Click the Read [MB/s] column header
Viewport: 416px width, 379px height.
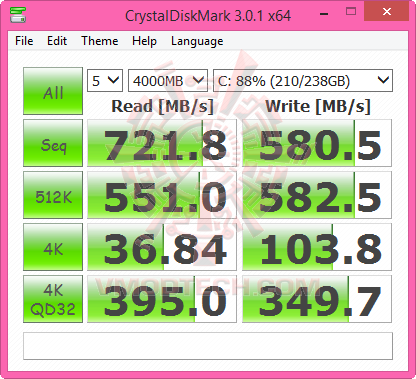pyautogui.click(x=162, y=107)
